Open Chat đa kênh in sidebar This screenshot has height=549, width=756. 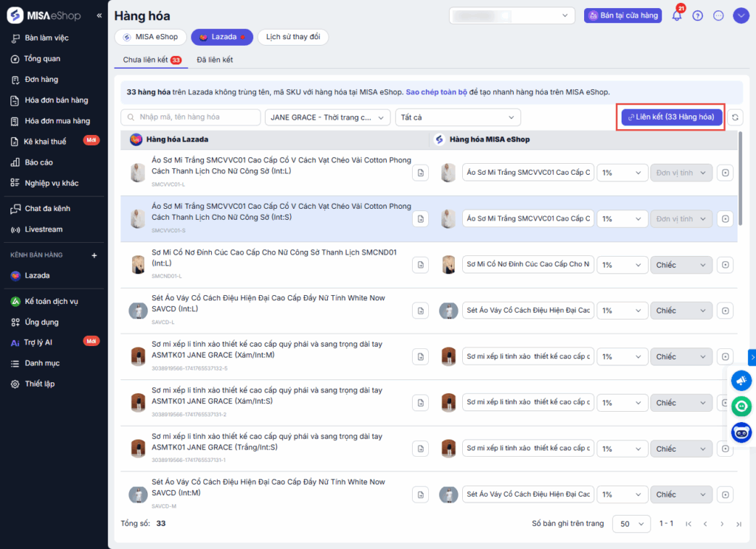pos(47,209)
